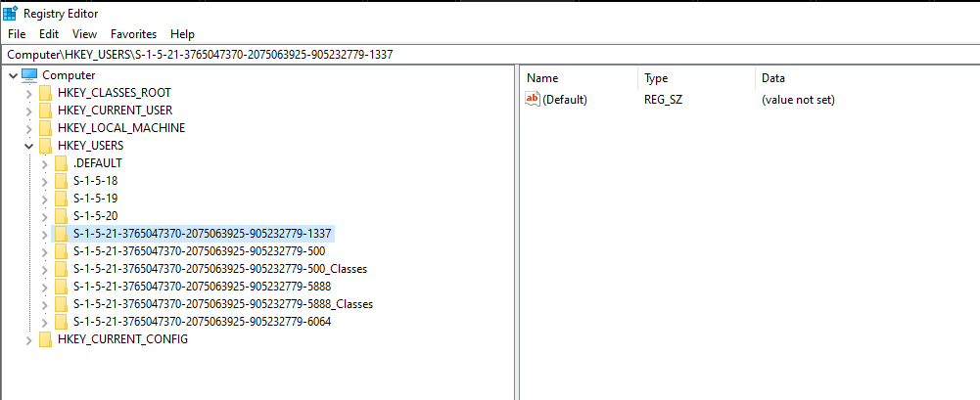980x400 pixels.
Task: Select the S-1-5-20 key label
Action: [x=96, y=216]
